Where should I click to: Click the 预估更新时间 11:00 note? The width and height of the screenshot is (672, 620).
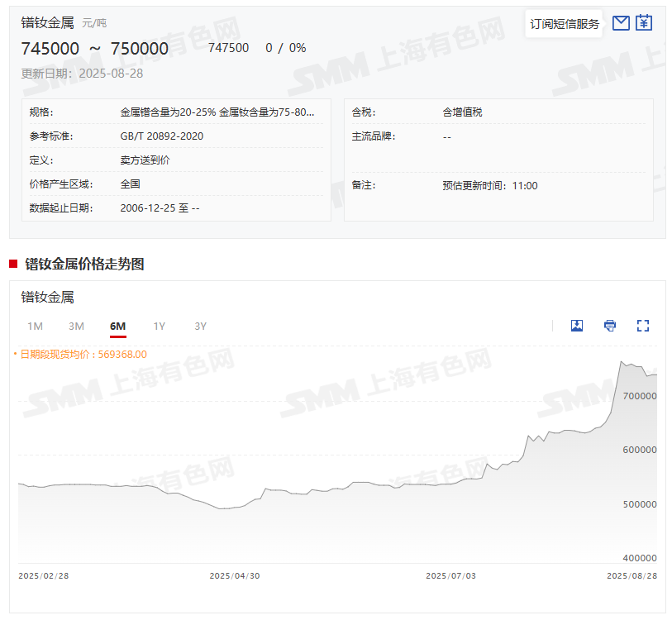click(x=489, y=186)
